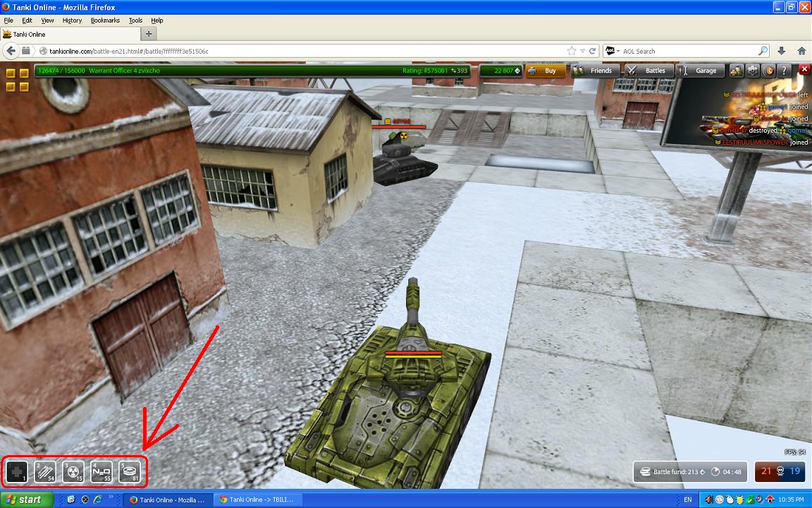
Task: Select the Tanki Online browser tab
Action: click(70, 34)
